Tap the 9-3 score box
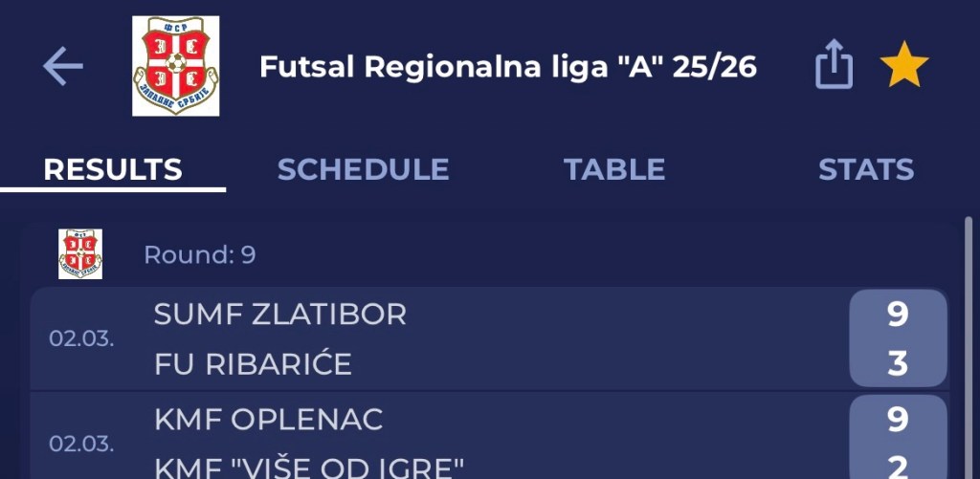Screen dimensions: 980x479 point(897,338)
